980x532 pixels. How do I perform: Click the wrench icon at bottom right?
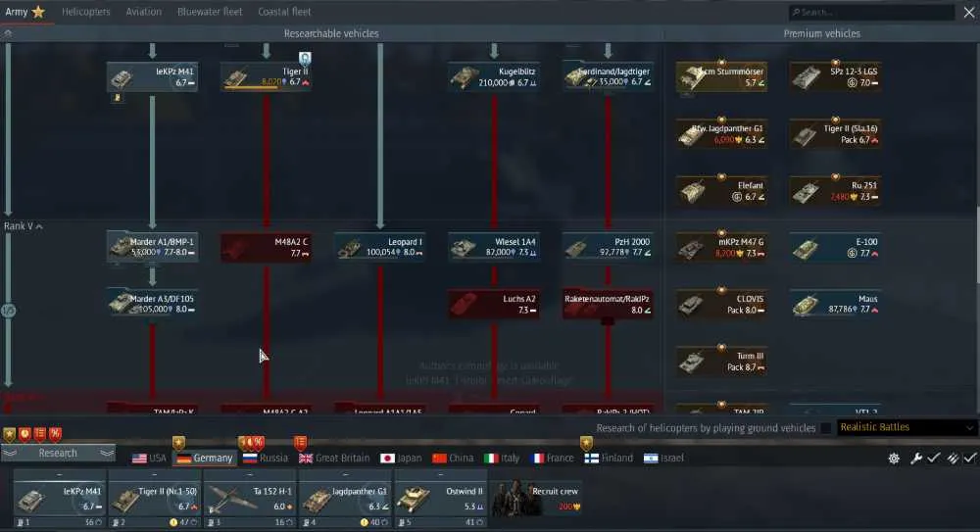[916, 459]
